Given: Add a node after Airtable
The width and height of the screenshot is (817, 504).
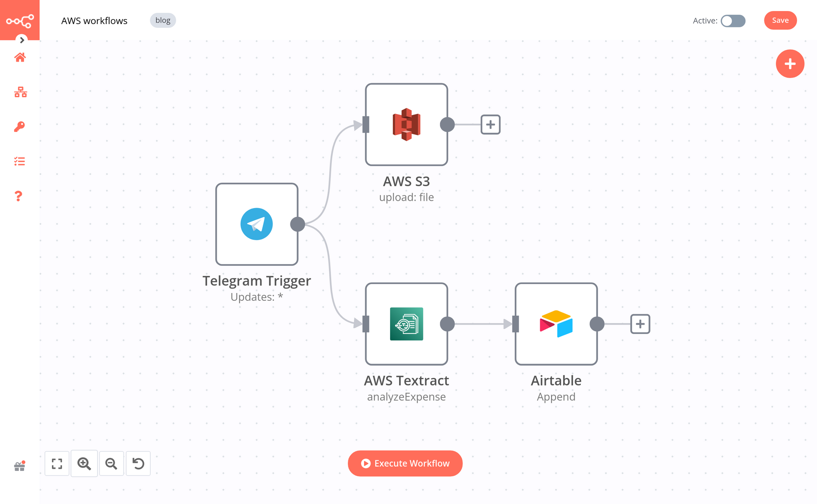Looking at the screenshot, I should [x=640, y=324].
